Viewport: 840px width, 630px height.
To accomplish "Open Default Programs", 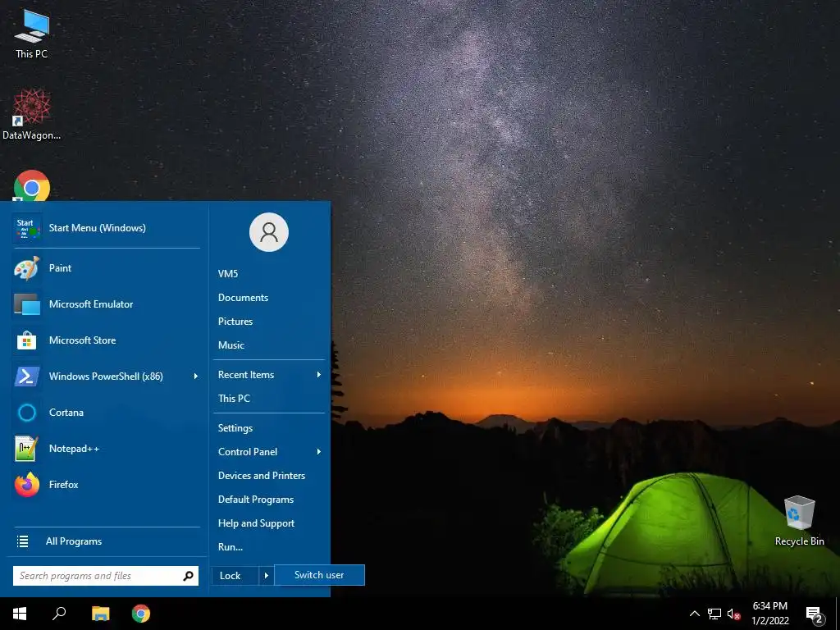I will [256, 500].
